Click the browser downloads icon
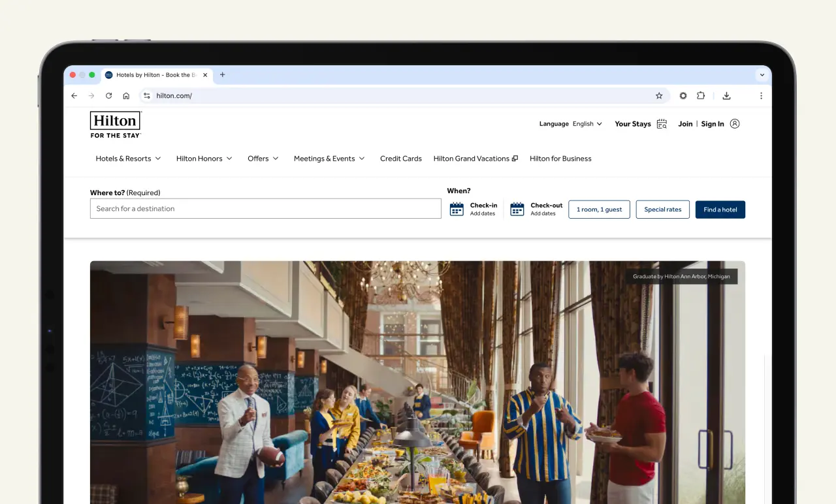This screenshot has height=504, width=836. 726,95
